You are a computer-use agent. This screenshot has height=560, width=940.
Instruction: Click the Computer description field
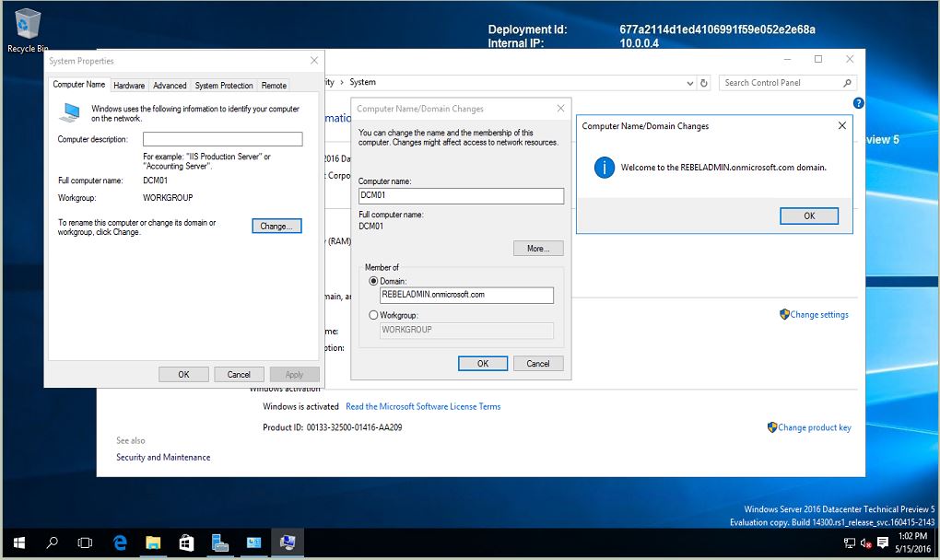pyautogui.click(x=222, y=139)
